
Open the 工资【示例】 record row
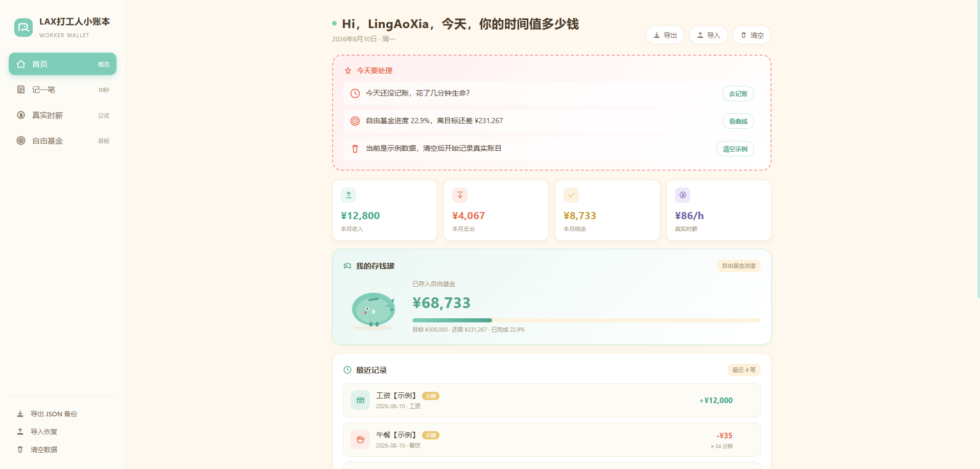point(552,401)
